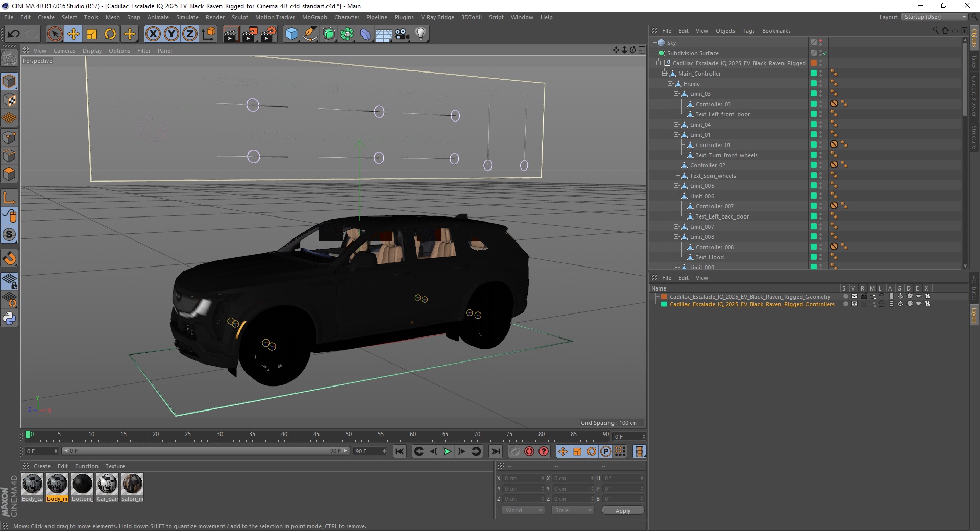Open the File menu
Viewport: 980px width, 531px height.
(9, 17)
